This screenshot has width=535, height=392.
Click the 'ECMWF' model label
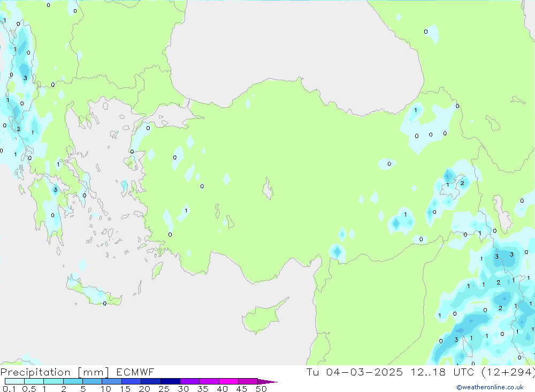click(x=135, y=372)
